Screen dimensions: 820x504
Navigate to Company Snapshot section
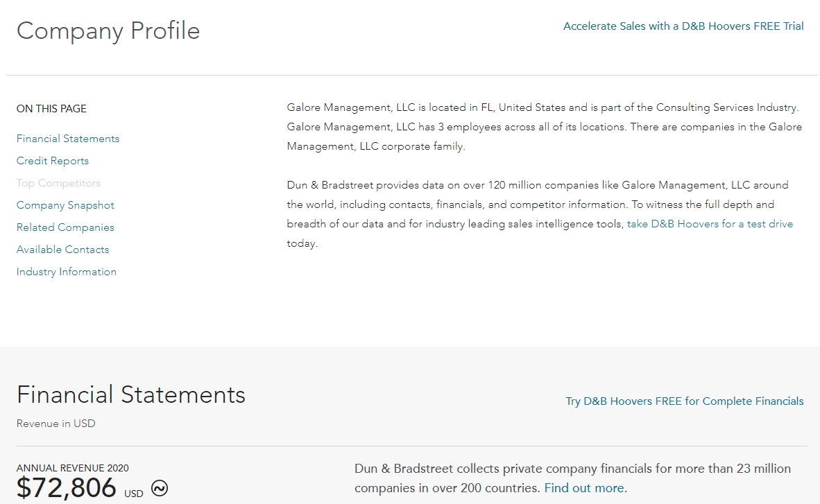(x=65, y=205)
